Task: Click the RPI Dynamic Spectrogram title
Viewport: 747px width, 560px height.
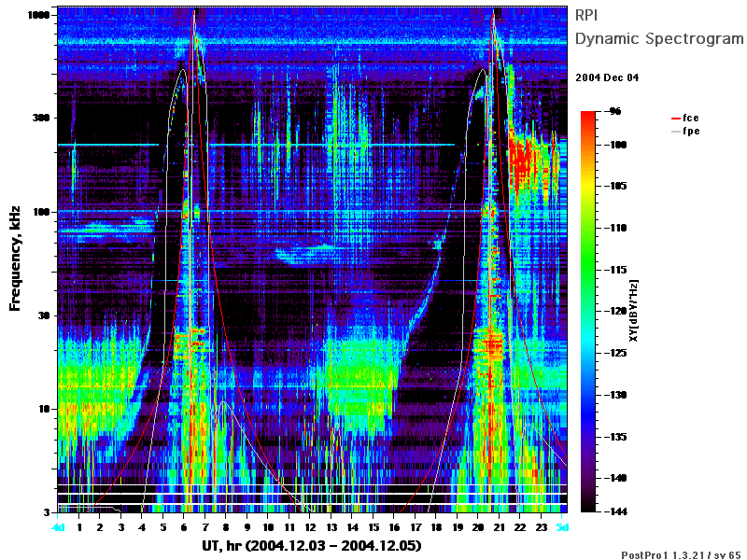Action: point(659,27)
